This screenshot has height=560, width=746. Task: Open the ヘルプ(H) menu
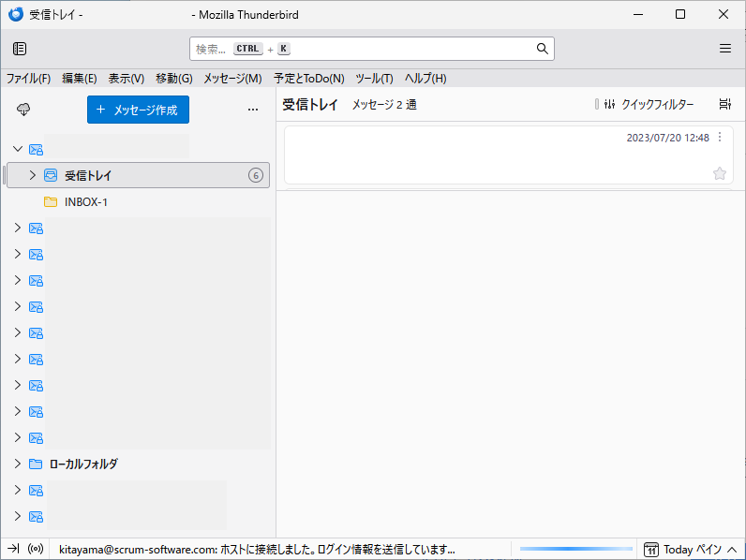(x=425, y=79)
